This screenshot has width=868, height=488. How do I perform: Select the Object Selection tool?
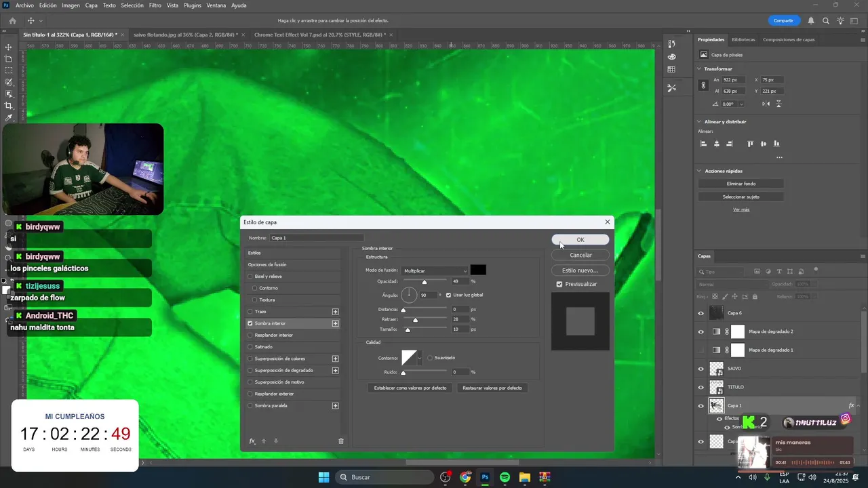click(9, 94)
